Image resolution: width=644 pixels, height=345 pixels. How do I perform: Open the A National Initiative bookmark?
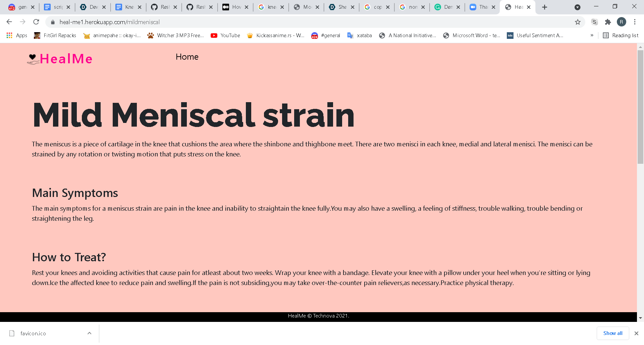[408, 36]
